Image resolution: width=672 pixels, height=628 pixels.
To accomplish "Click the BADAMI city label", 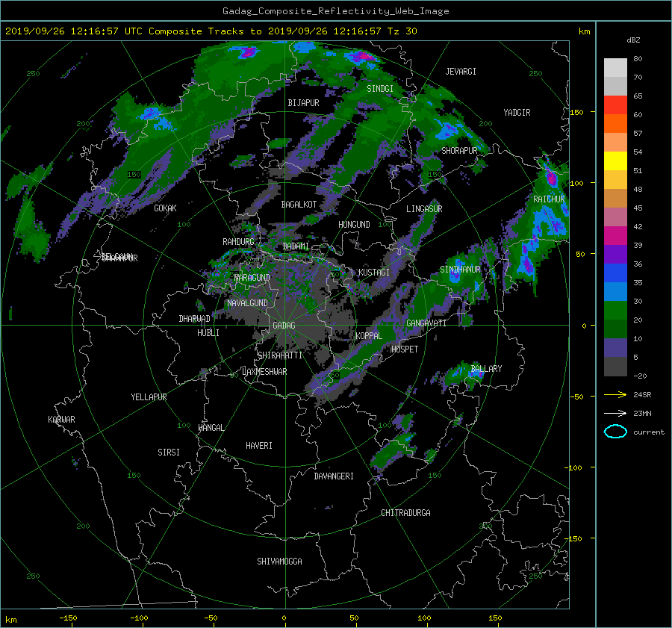I will [296, 246].
